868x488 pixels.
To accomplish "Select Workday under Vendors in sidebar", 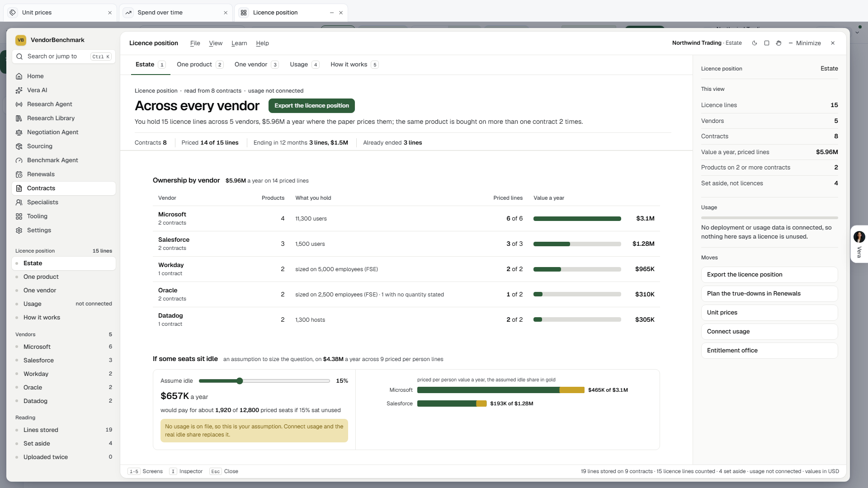I will pyautogui.click(x=63, y=374).
